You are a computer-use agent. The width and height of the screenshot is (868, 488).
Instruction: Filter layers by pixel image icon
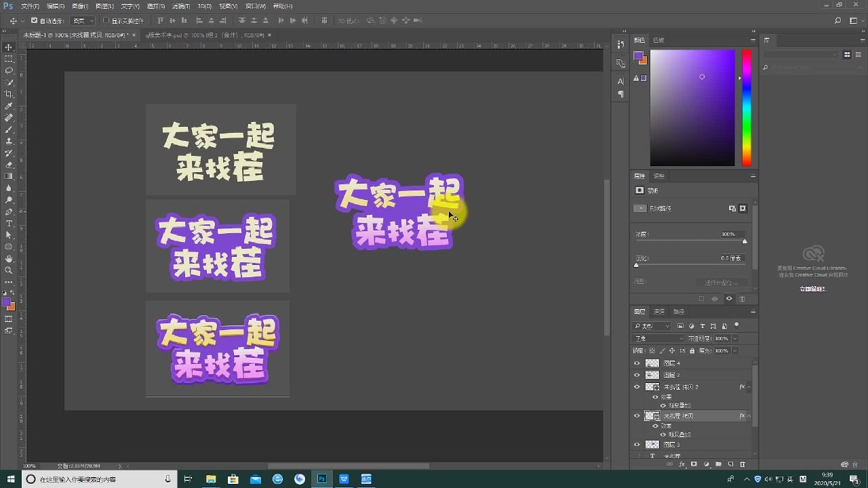coord(681,326)
